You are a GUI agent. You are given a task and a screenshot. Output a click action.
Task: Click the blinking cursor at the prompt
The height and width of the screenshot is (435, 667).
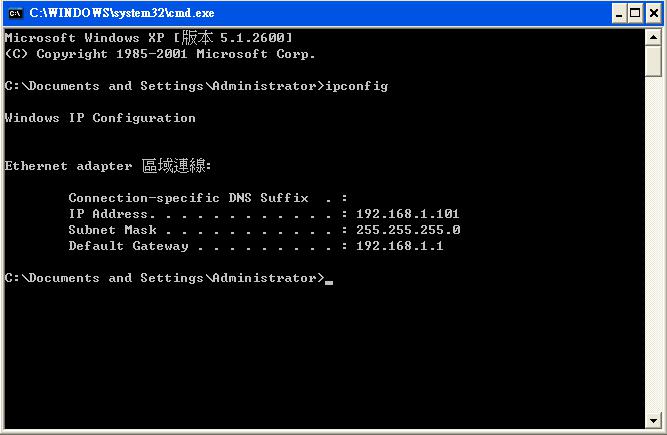coord(329,282)
